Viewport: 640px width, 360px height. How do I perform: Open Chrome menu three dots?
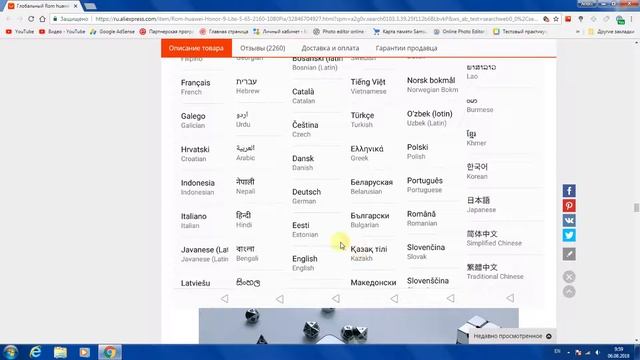(x=631, y=19)
